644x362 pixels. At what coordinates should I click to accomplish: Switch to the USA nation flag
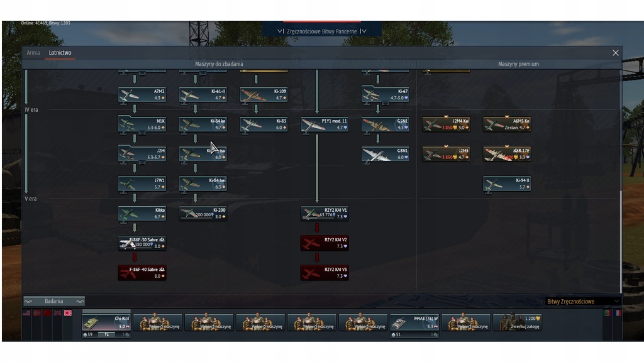[x=26, y=313]
